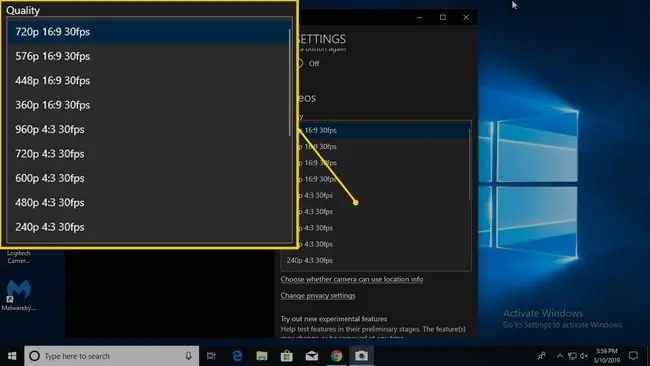Open 'Choose whether camera can use location info'

[352, 279]
